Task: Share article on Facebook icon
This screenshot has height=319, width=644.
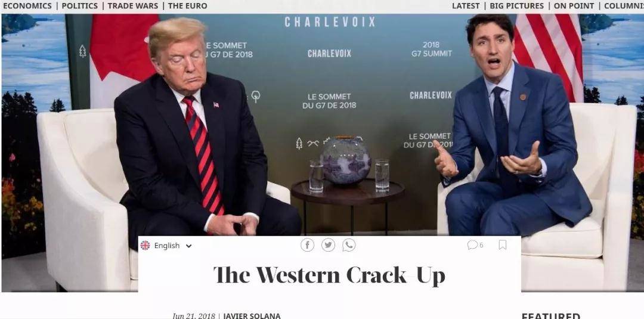Action: click(307, 245)
